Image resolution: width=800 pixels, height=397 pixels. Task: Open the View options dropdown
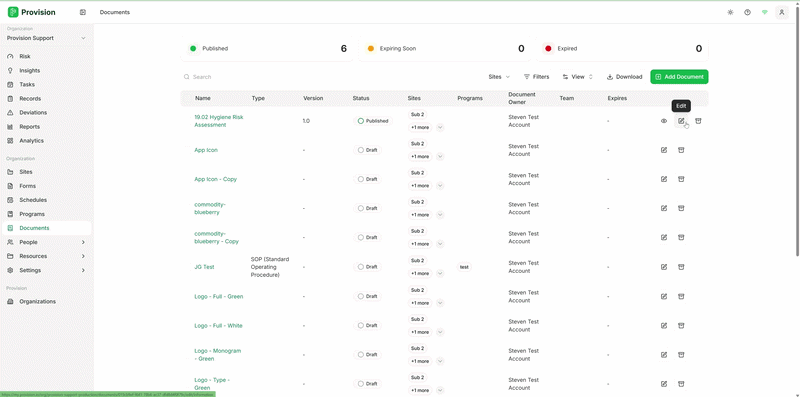(x=578, y=77)
